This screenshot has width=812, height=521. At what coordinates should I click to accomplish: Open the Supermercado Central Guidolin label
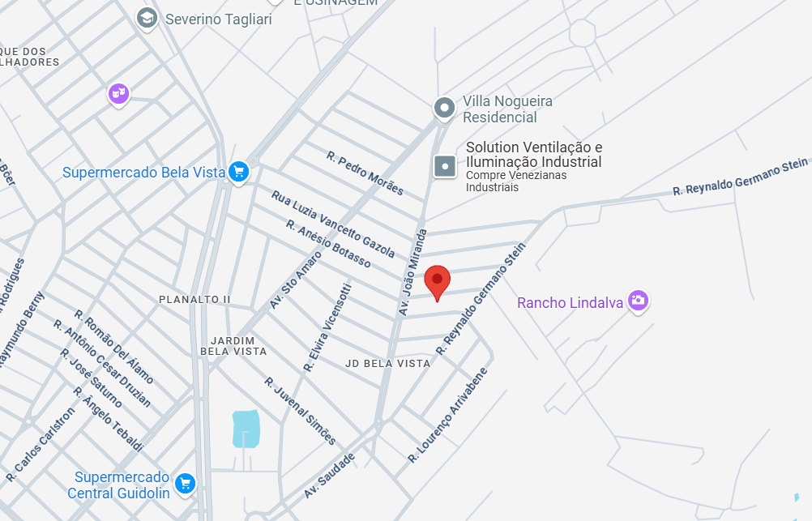[119, 485]
